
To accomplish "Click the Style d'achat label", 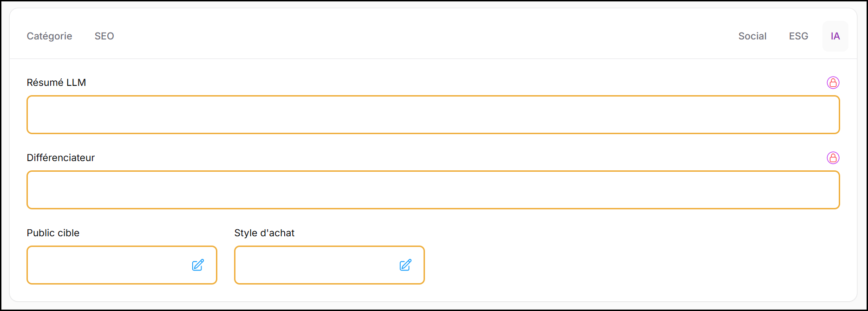I will tap(264, 233).
